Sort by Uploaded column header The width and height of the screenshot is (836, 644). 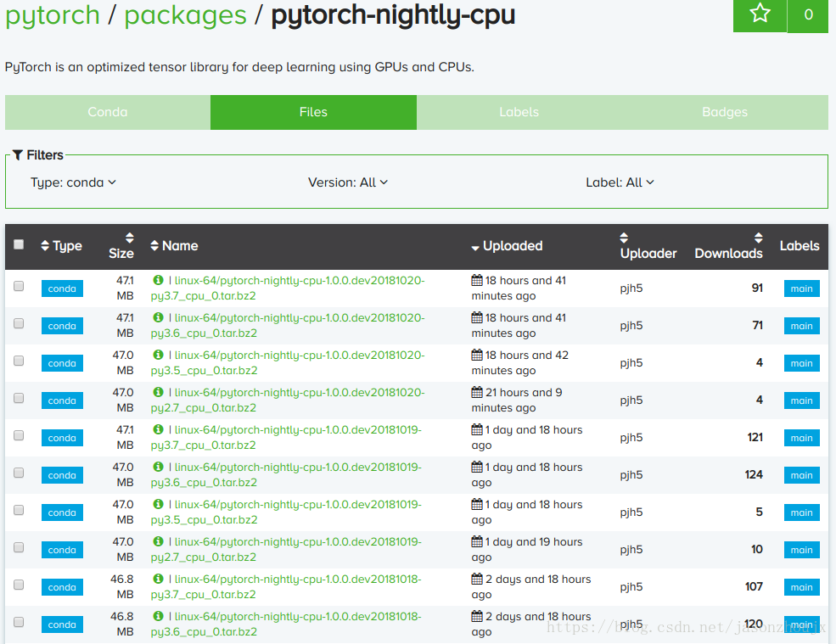507,246
